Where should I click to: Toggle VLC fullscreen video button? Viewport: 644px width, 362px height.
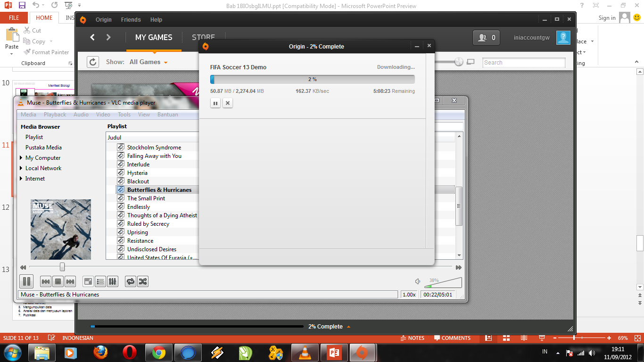click(88, 281)
